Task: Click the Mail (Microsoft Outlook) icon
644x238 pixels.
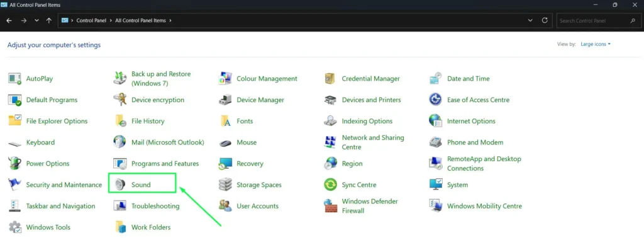Action: tap(120, 142)
